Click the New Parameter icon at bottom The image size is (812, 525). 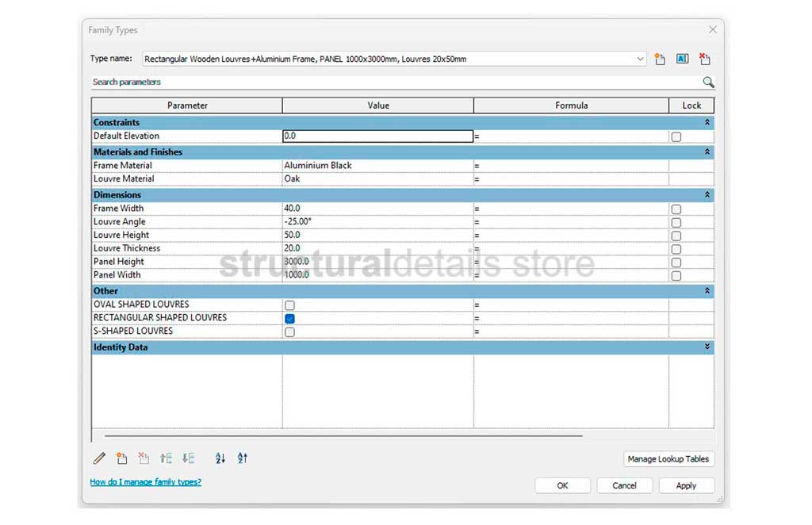pos(121,458)
